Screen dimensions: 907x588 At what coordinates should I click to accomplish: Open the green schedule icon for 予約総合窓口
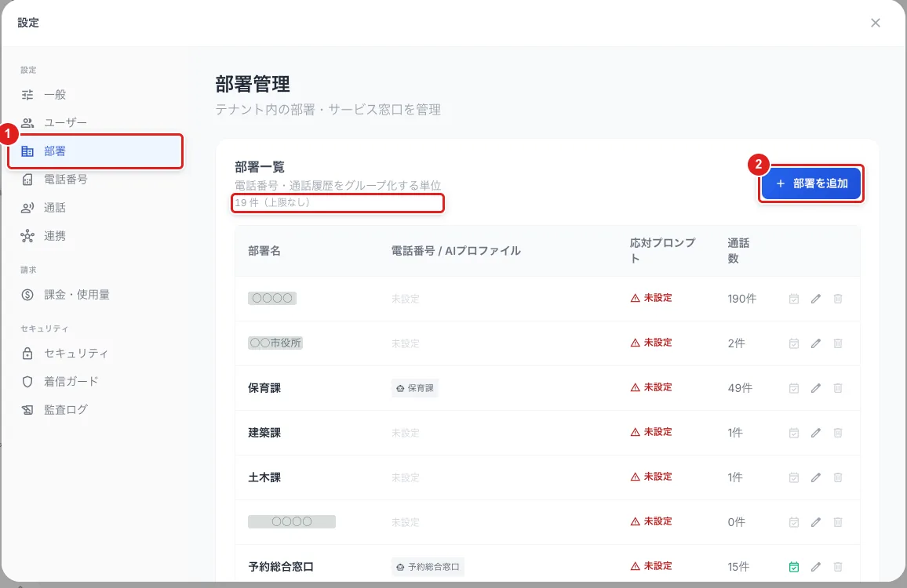coord(794,567)
